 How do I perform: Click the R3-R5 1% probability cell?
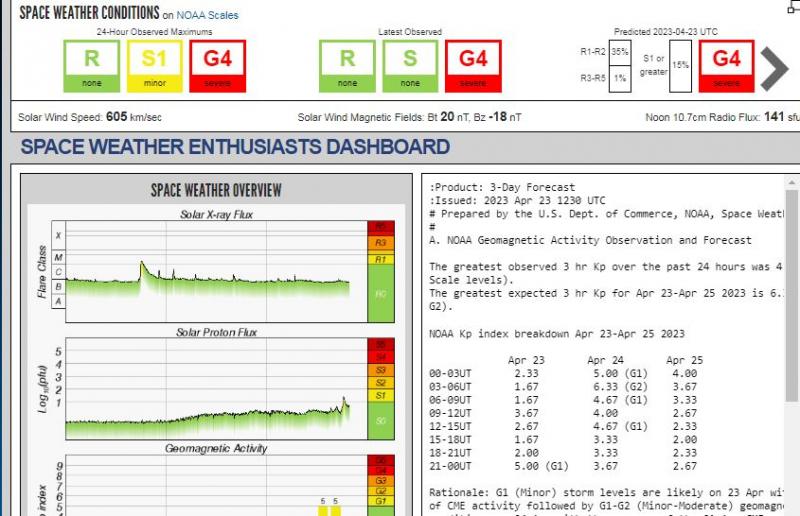[619, 79]
